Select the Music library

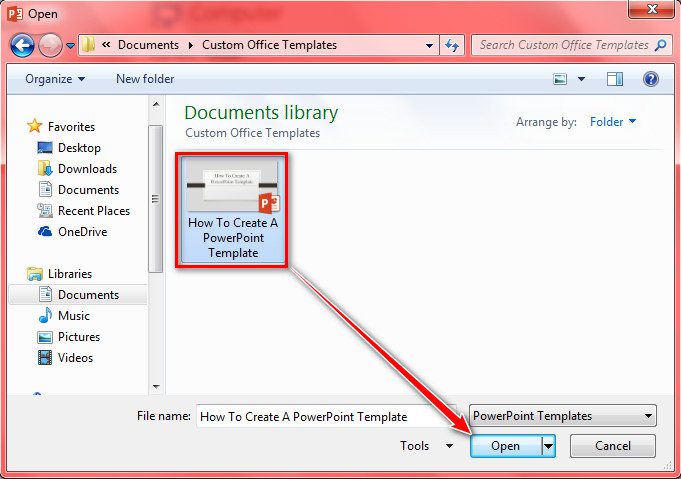(x=74, y=316)
